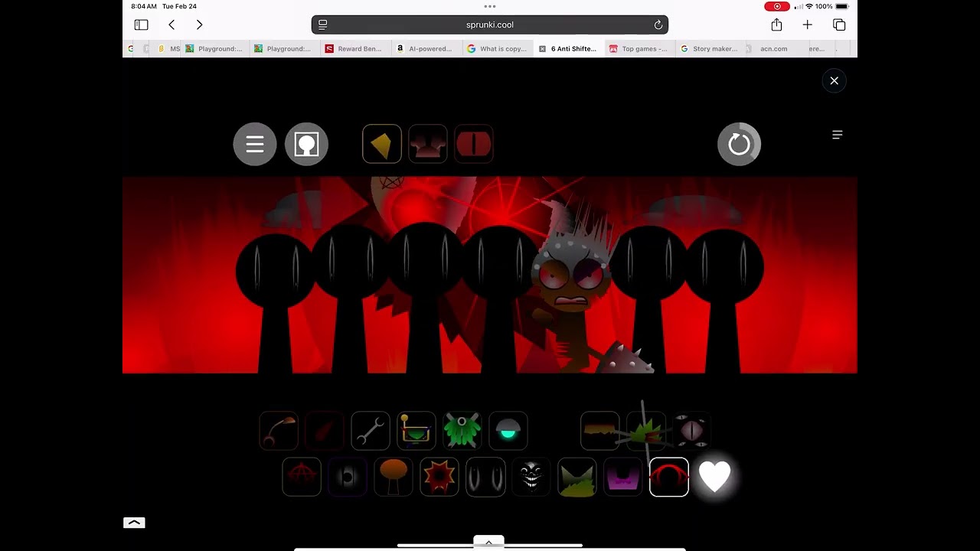Viewport: 980px width, 551px height.
Task: Select the dark red anvil-shaped bonus icon
Action: pos(428,144)
